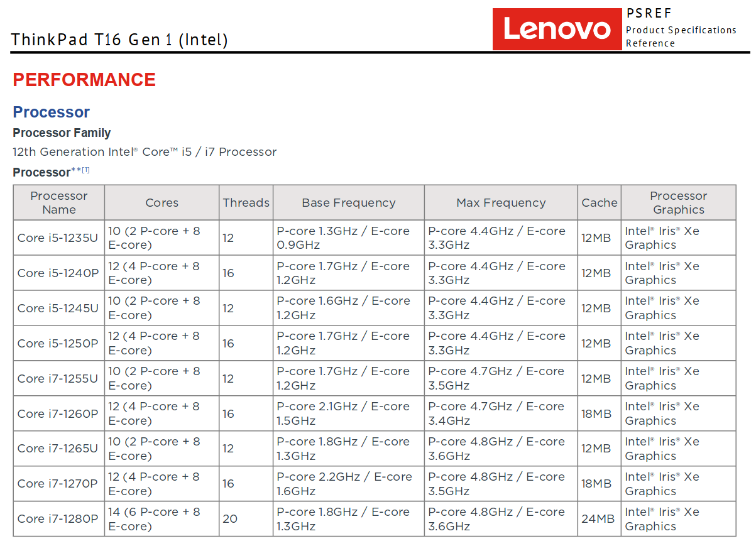
Task: Click the Base Frequency column header
Action: (349, 203)
